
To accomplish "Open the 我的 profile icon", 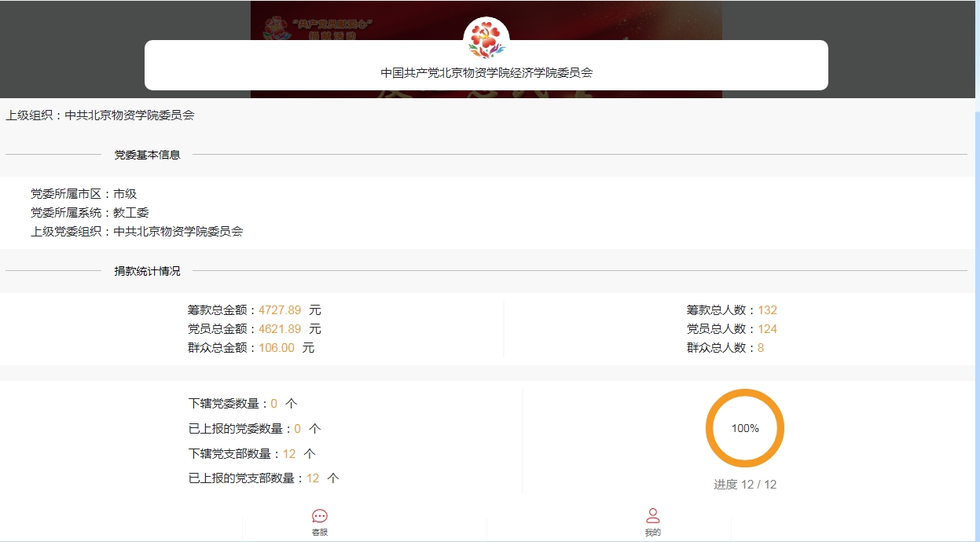I will pyautogui.click(x=652, y=517).
